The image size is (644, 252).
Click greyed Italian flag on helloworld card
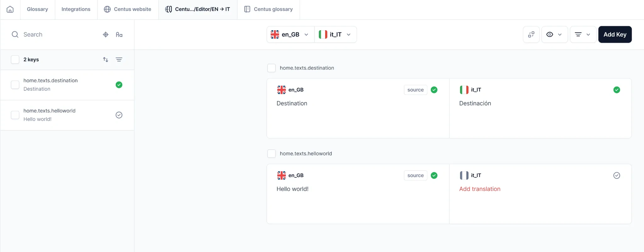464,175
